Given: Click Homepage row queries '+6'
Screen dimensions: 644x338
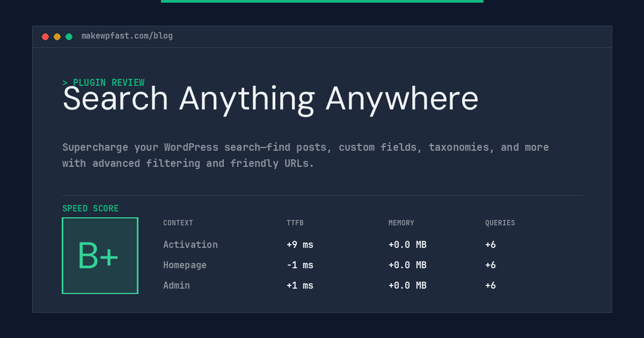Looking at the screenshot, I should point(491,265).
